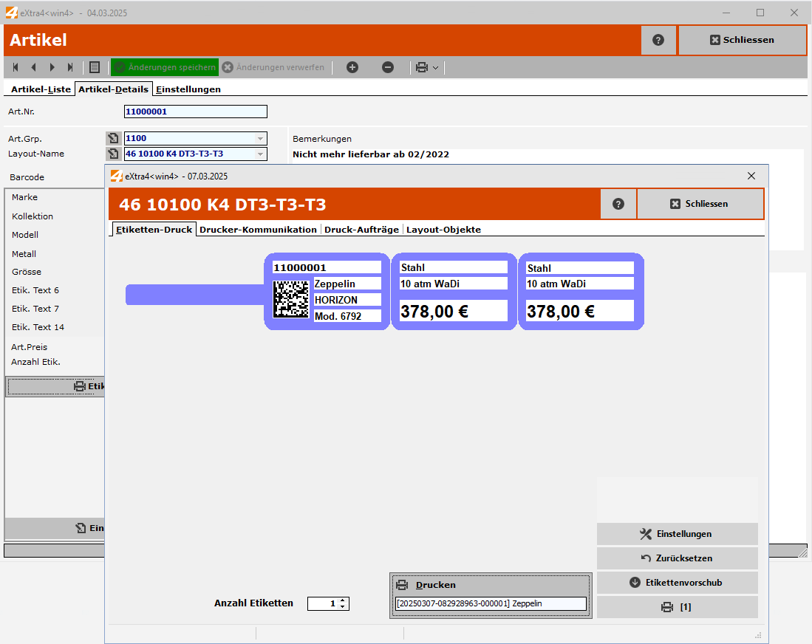Click edit icon beside Layout-Name field
Image resolution: width=812 pixels, height=644 pixels.
113,154
